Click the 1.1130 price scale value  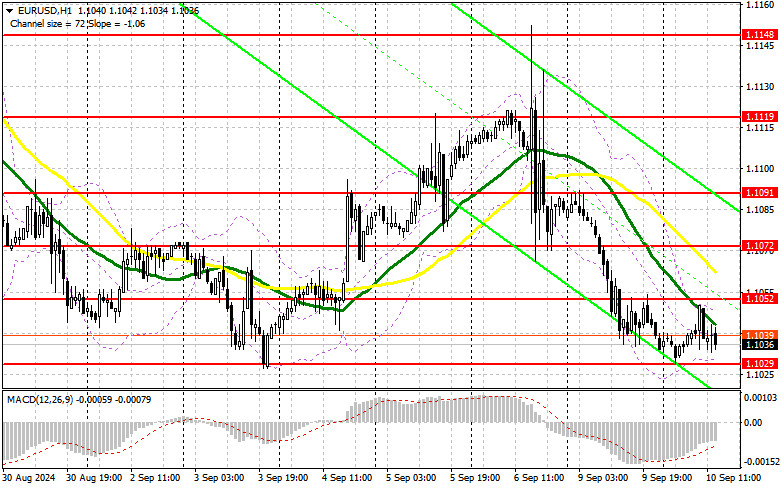[760, 87]
